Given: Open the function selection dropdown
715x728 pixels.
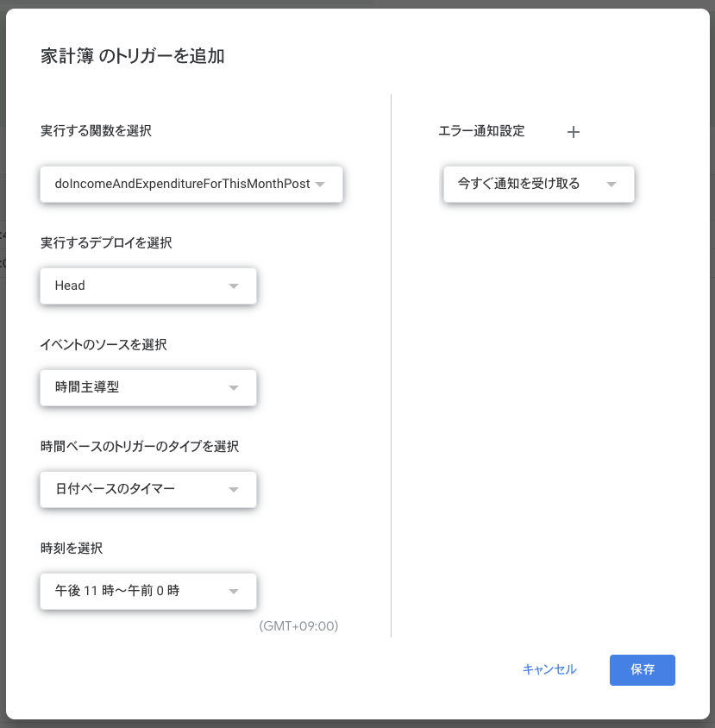Looking at the screenshot, I should click(181, 184).
